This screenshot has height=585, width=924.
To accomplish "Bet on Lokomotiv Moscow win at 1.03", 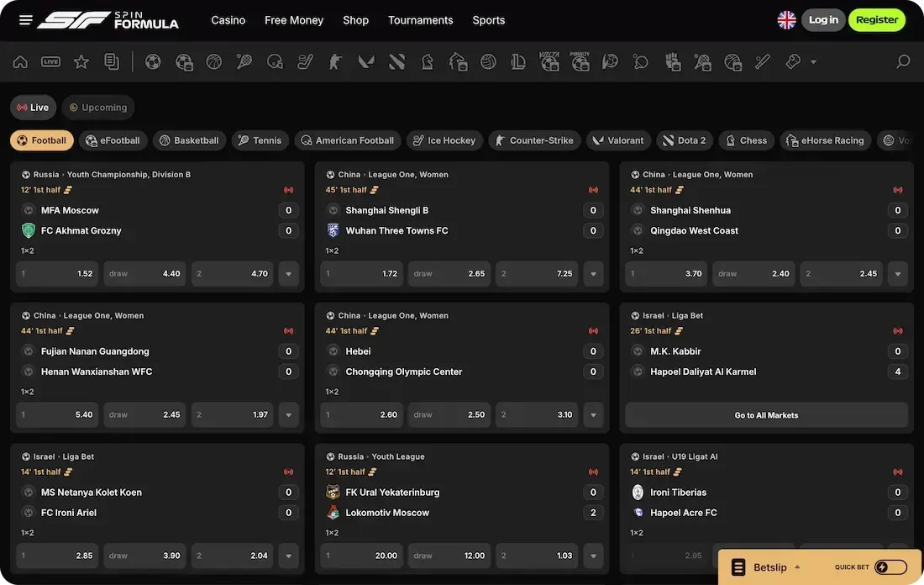I will point(537,556).
